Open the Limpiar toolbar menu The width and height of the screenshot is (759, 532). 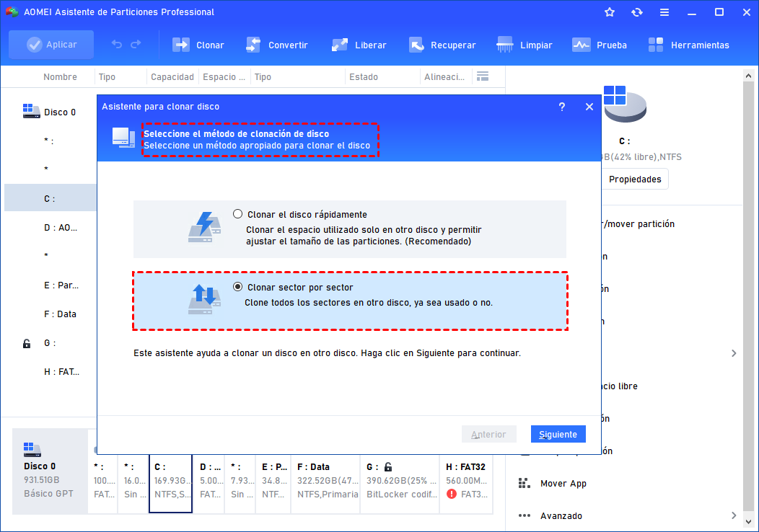click(x=525, y=45)
